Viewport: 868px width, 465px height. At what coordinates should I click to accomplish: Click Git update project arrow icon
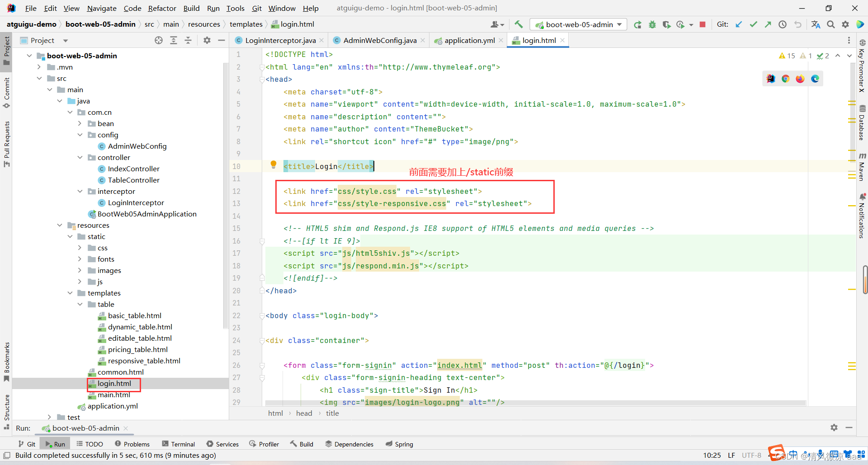[739, 24]
